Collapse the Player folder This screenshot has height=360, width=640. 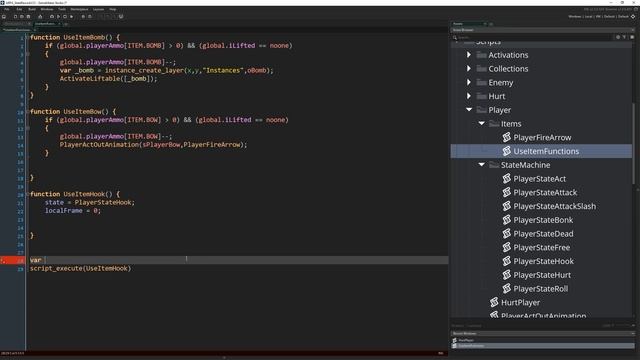point(469,110)
